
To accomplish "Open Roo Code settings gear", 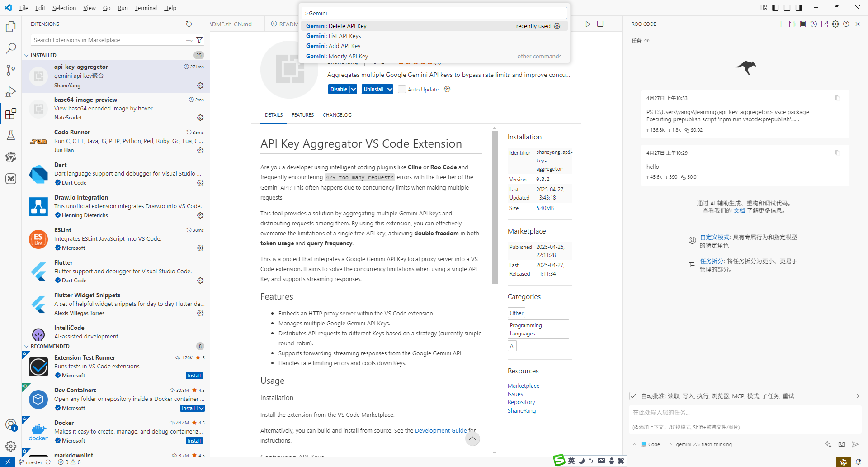I will tap(835, 24).
